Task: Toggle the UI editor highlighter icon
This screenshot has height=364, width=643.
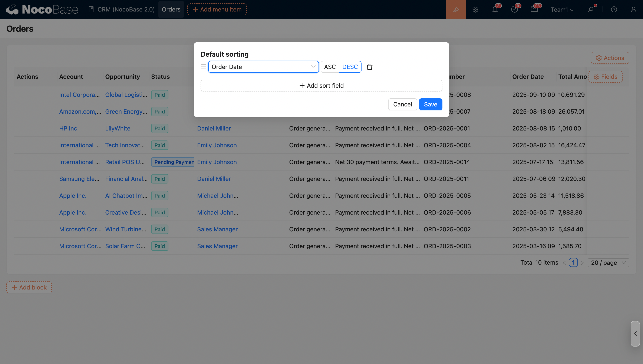Action: 455,10
